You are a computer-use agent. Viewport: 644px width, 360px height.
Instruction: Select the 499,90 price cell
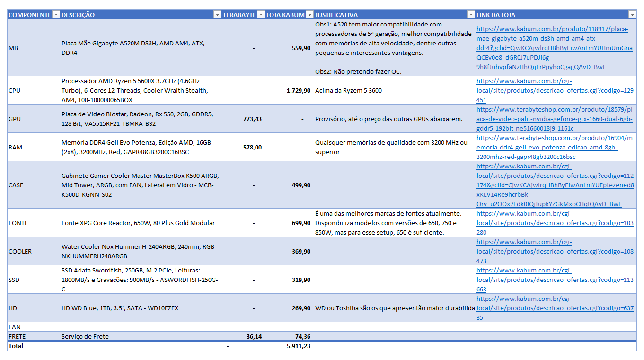pos(290,185)
